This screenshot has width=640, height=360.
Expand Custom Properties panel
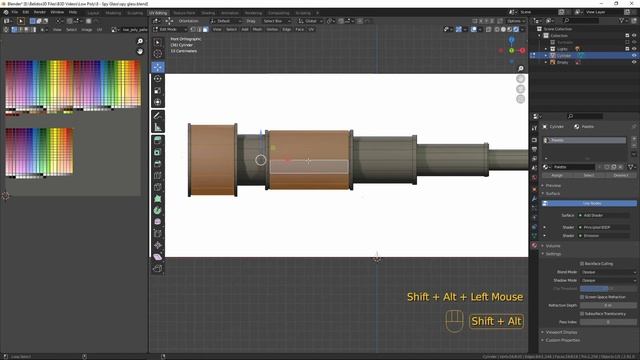point(562,340)
